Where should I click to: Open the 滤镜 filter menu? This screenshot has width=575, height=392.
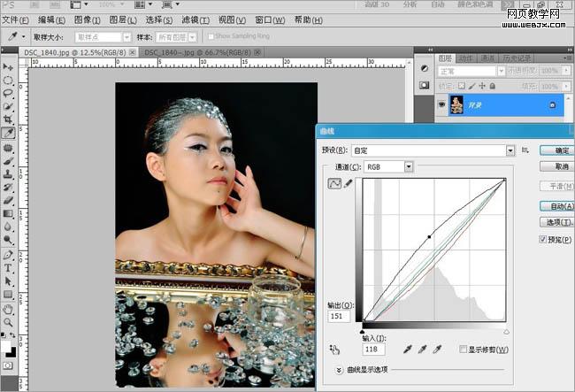(x=195, y=19)
